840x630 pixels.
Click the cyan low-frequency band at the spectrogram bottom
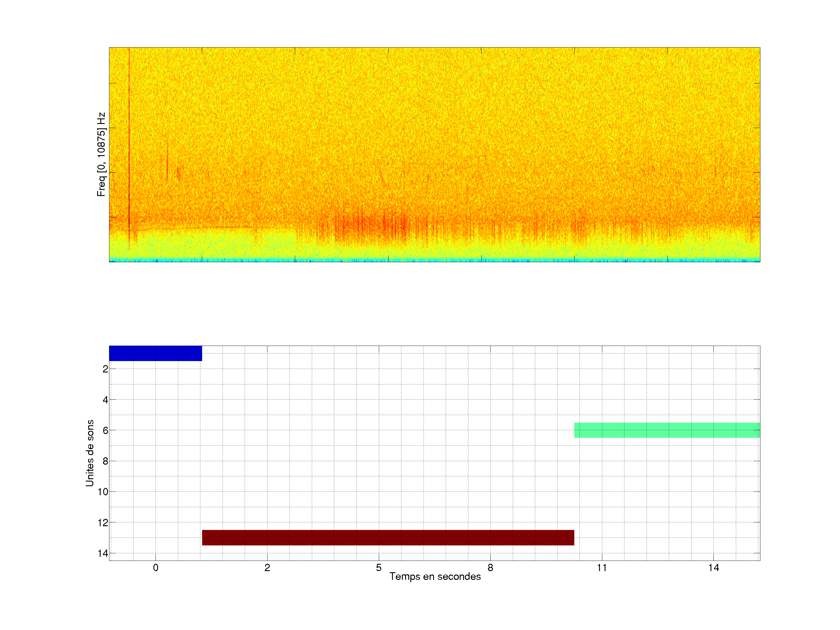pyautogui.click(x=434, y=260)
